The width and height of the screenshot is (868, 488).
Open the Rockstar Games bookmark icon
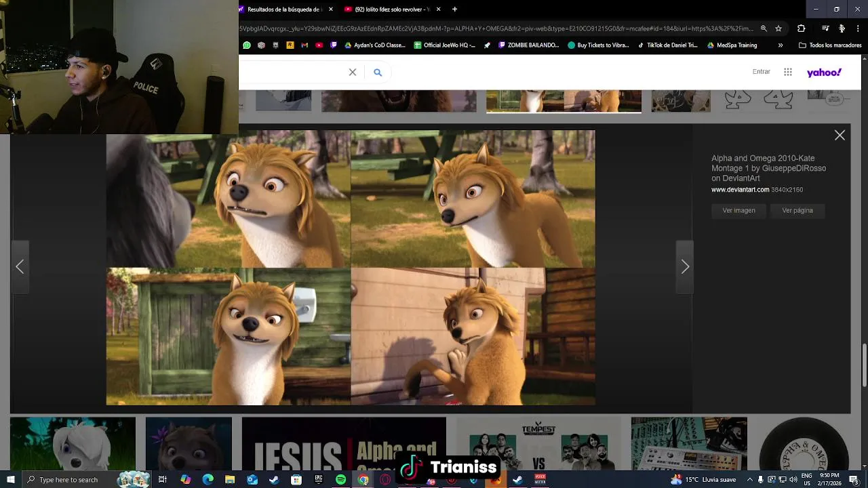[x=290, y=45]
